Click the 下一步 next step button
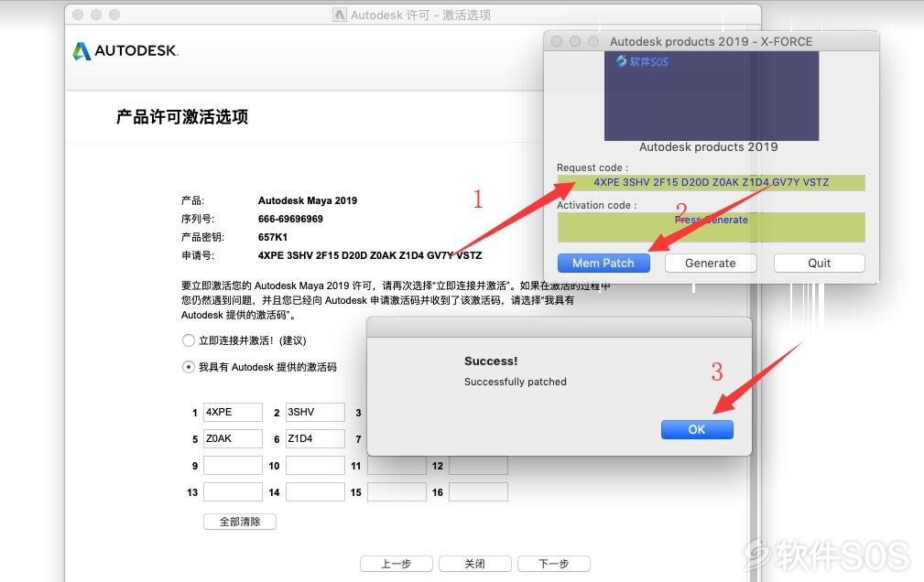The height and width of the screenshot is (582, 924). click(554, 564)
